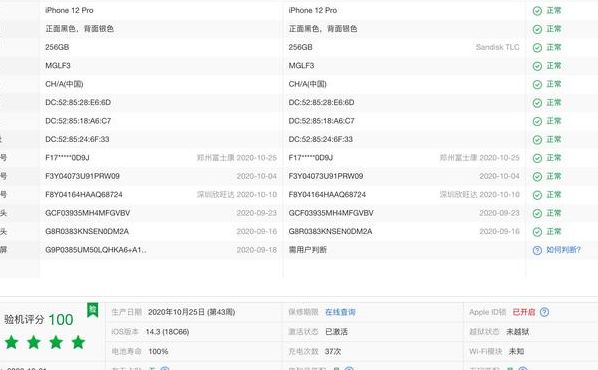The width and height of the screenshot is (598, 370).
Task: Click charge count value 37次
Action: click(x=333, y=351)
